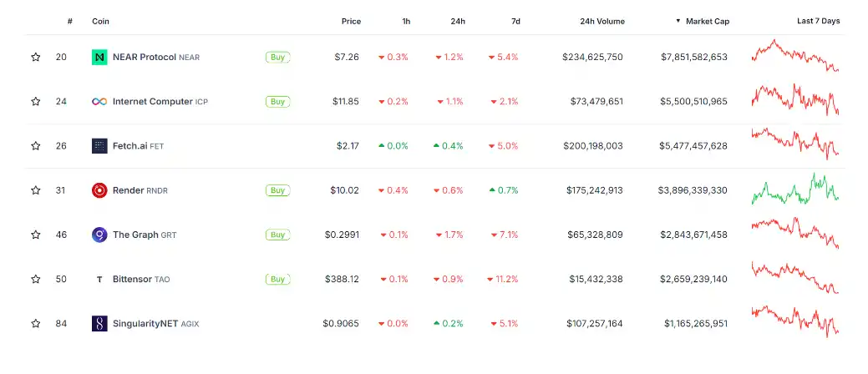Click Render 7d change 0.7%
This screenshot has height=374, width=868.
pyautogui.click(x=504, y=190)
